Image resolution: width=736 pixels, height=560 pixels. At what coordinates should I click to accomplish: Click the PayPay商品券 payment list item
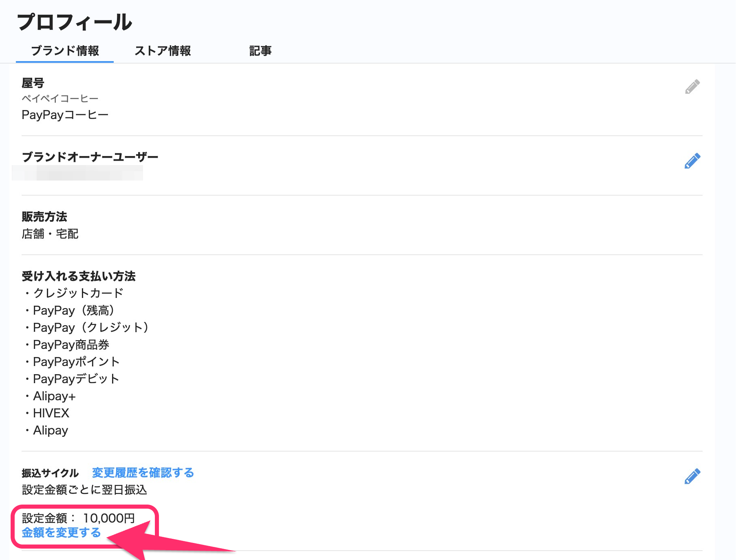[x=71, y=345]
